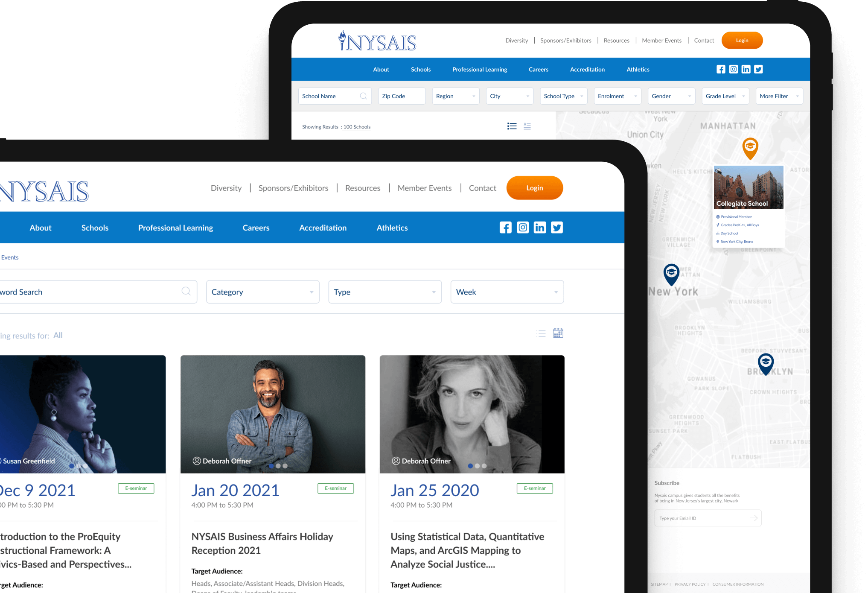Open Type dropdown on events page
Screen dimensions: 868x593
pos(385,292)
